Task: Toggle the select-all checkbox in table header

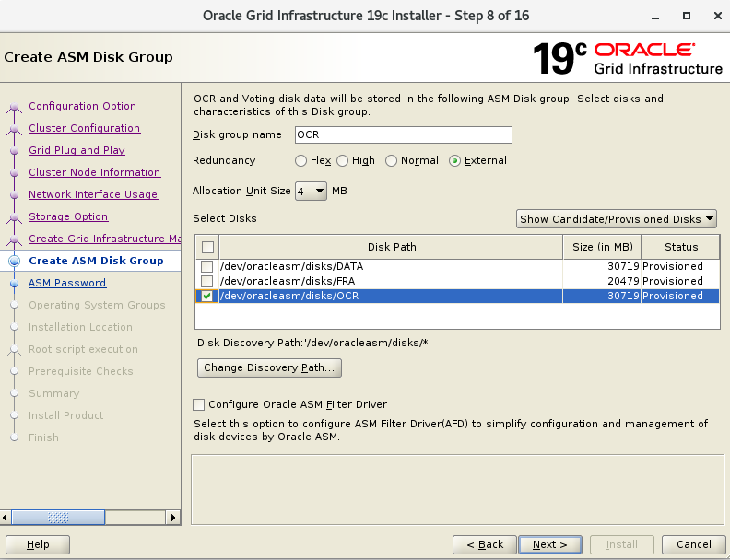Action: click(x=207, y=247)
